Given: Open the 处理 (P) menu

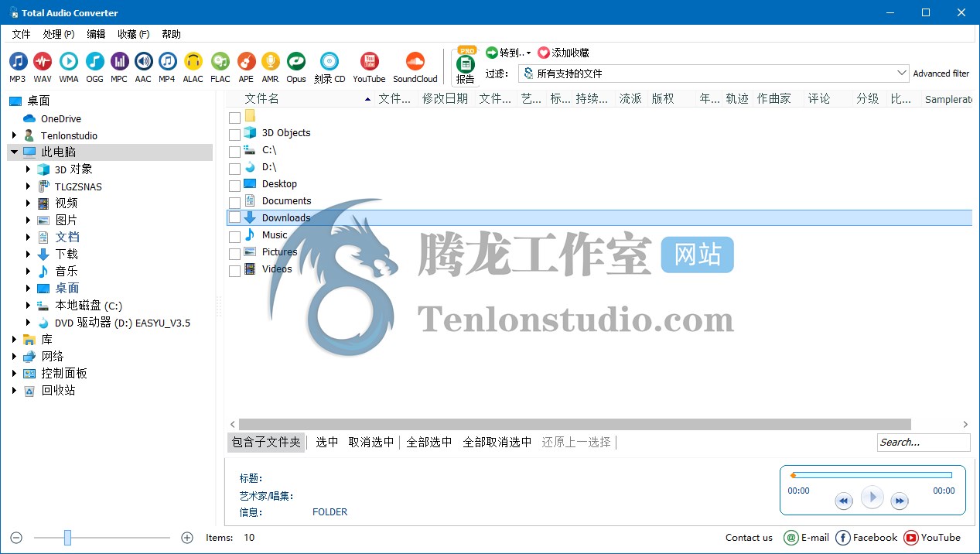Looking at the screenshot, I should point(59,34).
